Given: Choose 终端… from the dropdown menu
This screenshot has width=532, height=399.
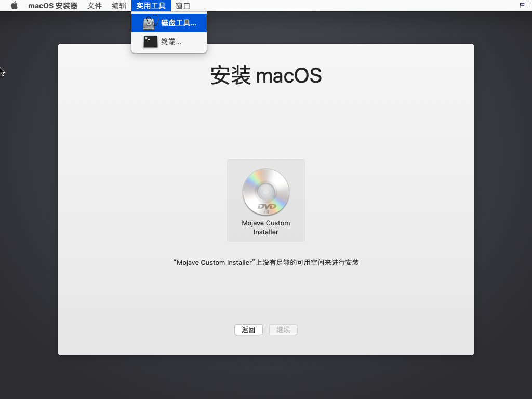Looking at the screenshot, I should 169,42.
